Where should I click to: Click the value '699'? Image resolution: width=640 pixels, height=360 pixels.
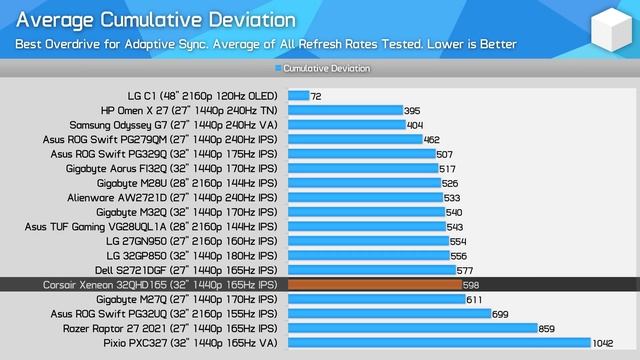[500, 315]
